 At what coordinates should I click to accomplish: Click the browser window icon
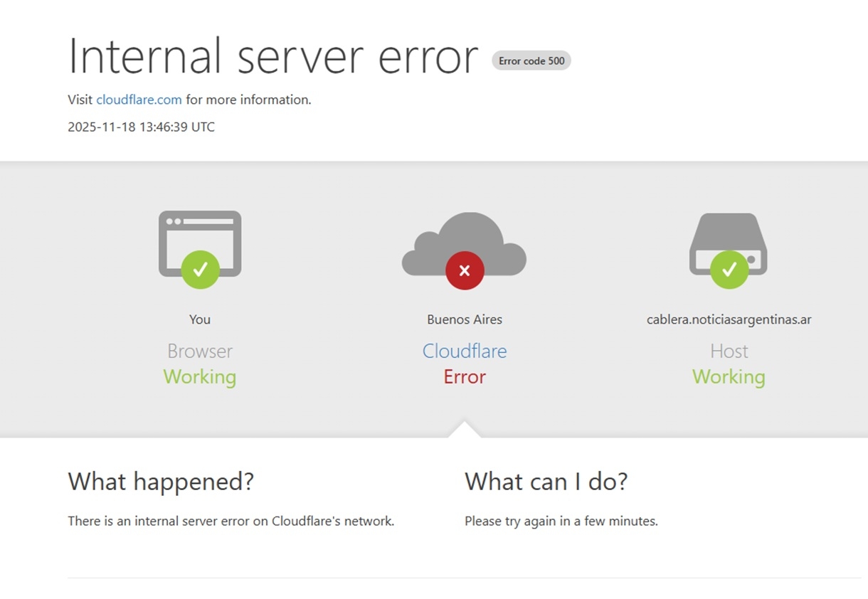pyautogui.click(x=199, y=235)
